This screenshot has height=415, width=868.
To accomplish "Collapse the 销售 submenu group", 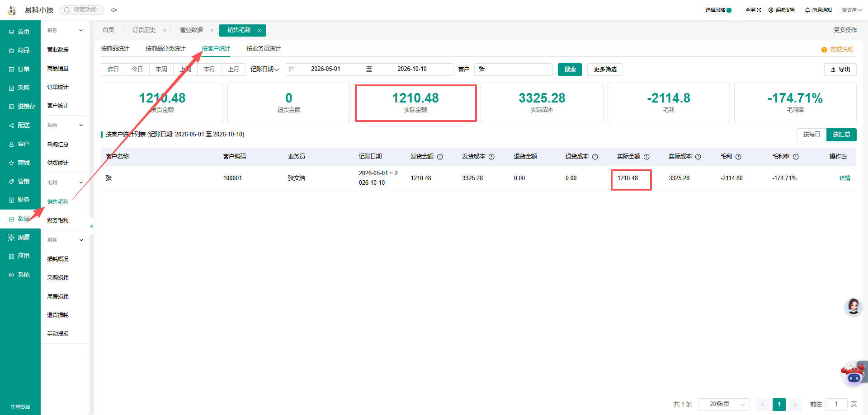I will 81,30.
